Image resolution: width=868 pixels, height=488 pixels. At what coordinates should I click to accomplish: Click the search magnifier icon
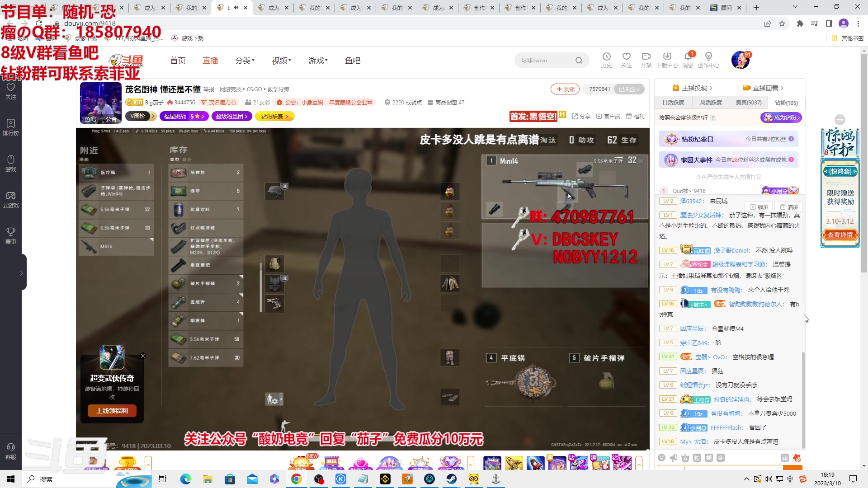tap(579, 60)
